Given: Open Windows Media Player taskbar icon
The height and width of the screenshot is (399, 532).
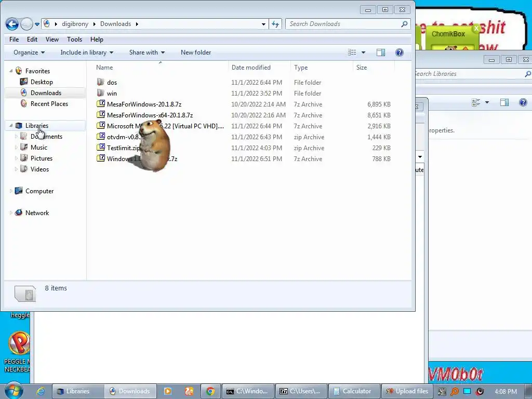Looking at the screenshot, I should tap(168, 391).
